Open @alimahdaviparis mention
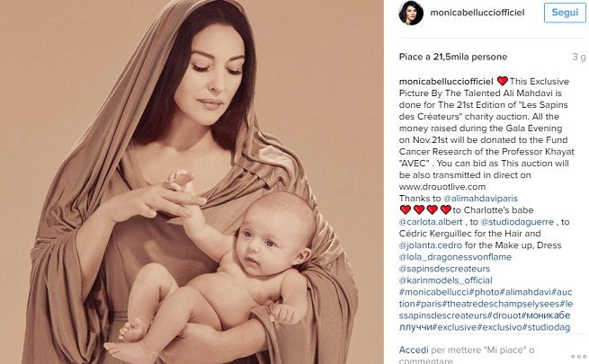Screen dimensions: 589x364 (480, 199)
